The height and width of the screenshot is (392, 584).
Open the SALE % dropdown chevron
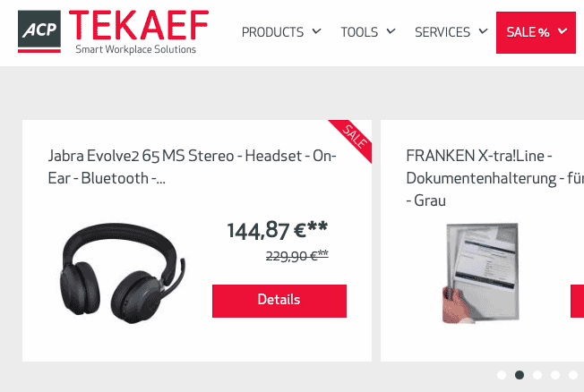[563, 31]
